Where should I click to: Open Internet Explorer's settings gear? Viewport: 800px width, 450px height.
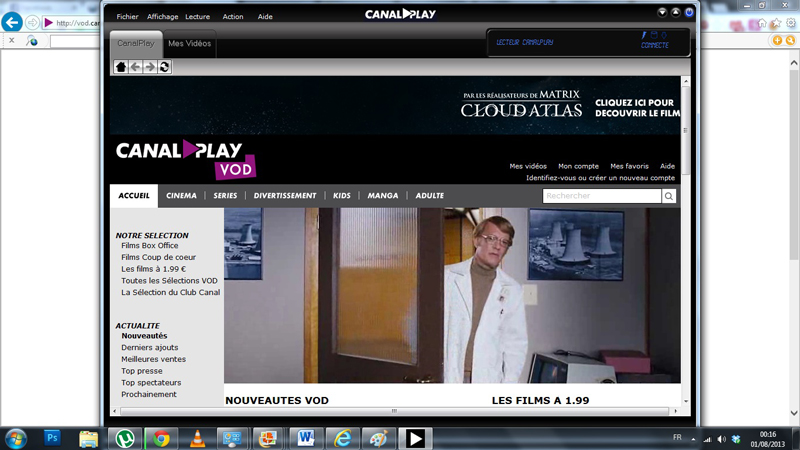pyautogui.click(x=791, y=23)
